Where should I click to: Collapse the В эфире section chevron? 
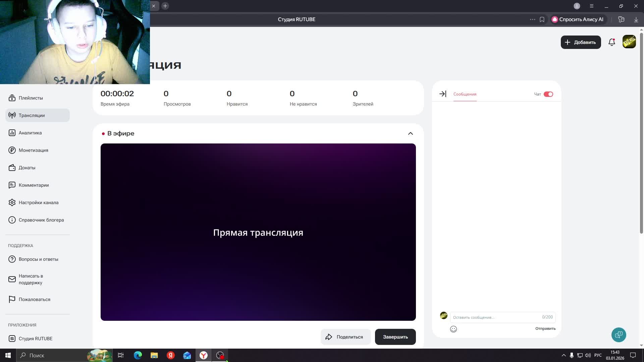(x=410, y=133)
